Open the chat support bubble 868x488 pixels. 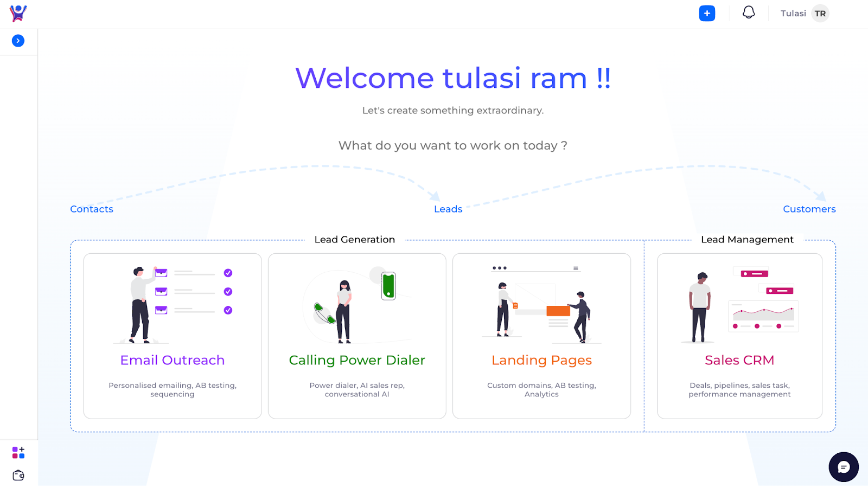point(844,467)
